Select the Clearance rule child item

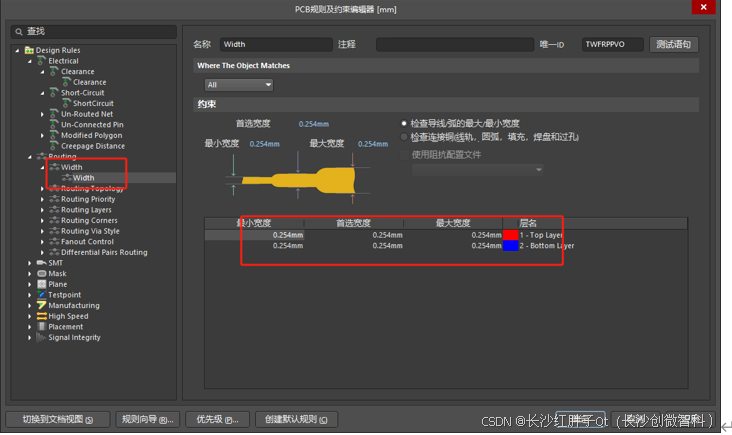point(90,82)
